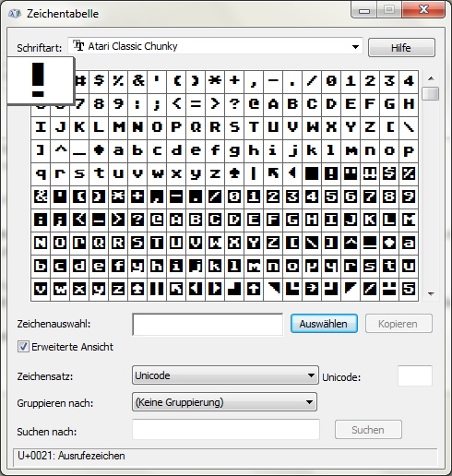Select the plain plus sign character
Viewport: 452px width, 476px height.
[x=234, y=81]
